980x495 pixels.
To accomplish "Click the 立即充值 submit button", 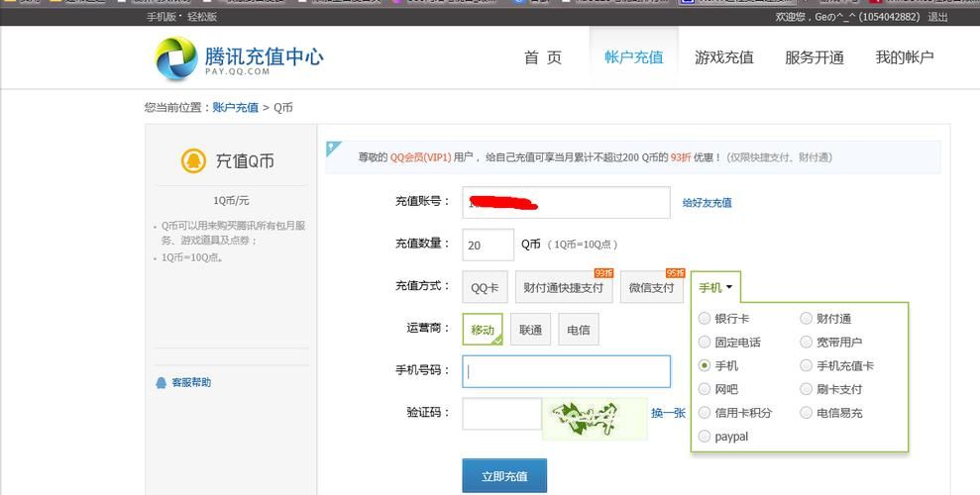I will pyautogui.click(x=504, y=476).
